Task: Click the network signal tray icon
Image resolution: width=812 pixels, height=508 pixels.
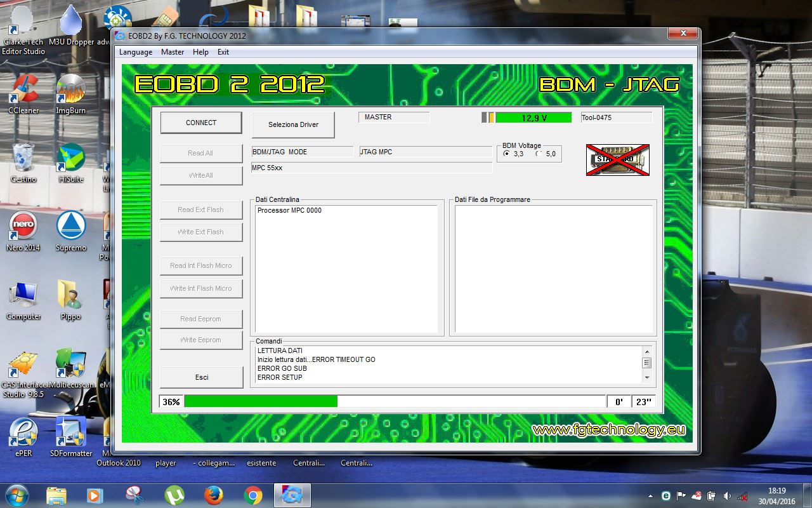Action: [x=743, y=496]
